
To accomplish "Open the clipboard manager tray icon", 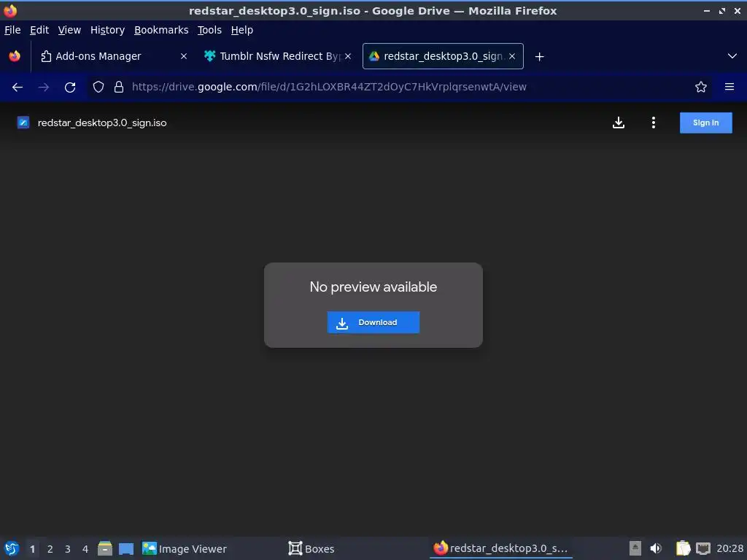I will tap(683, 548).
